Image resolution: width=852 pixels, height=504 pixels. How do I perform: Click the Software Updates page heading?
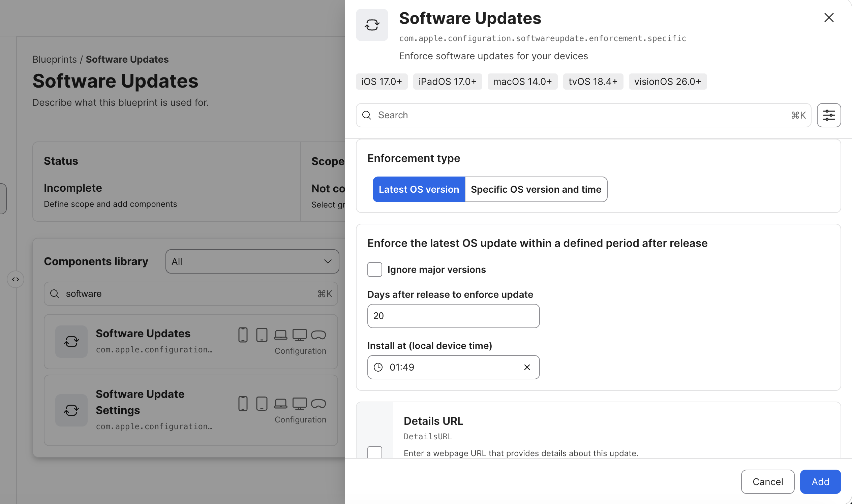coord(115,81)
